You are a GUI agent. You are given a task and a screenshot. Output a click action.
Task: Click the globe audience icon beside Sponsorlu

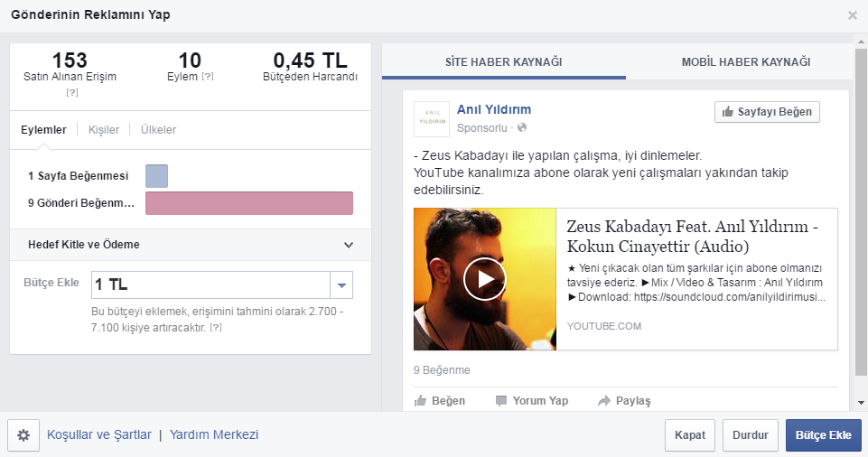(522, 128)
